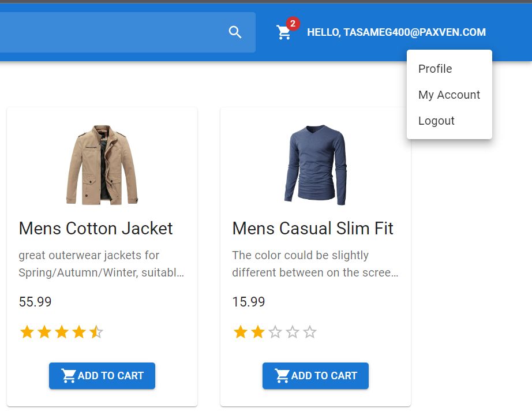The width and height of the screenshot is (532, 411).
Task: Click into the search input field
Action: coord(112,32)
